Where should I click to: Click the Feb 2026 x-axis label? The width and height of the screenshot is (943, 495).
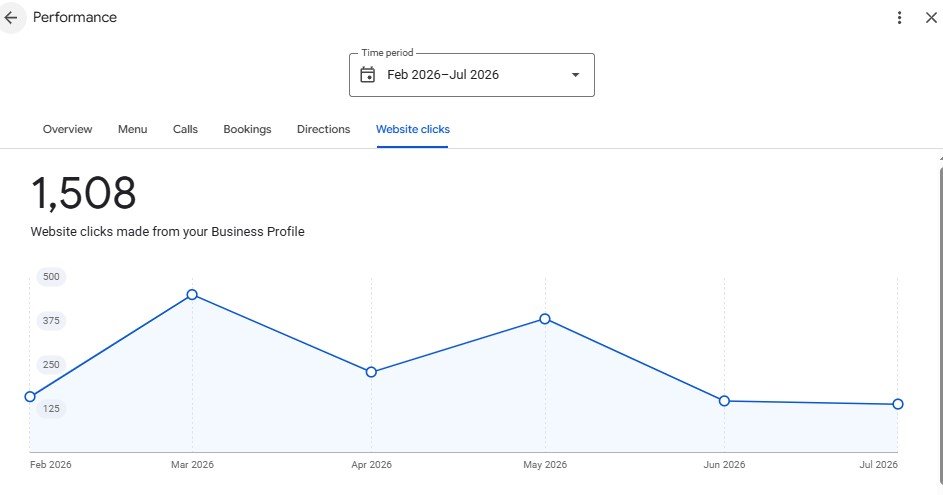51,464
